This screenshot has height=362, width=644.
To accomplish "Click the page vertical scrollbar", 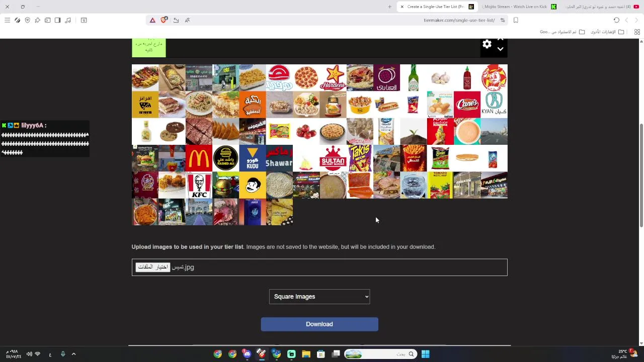I will (x=640, y=176).
